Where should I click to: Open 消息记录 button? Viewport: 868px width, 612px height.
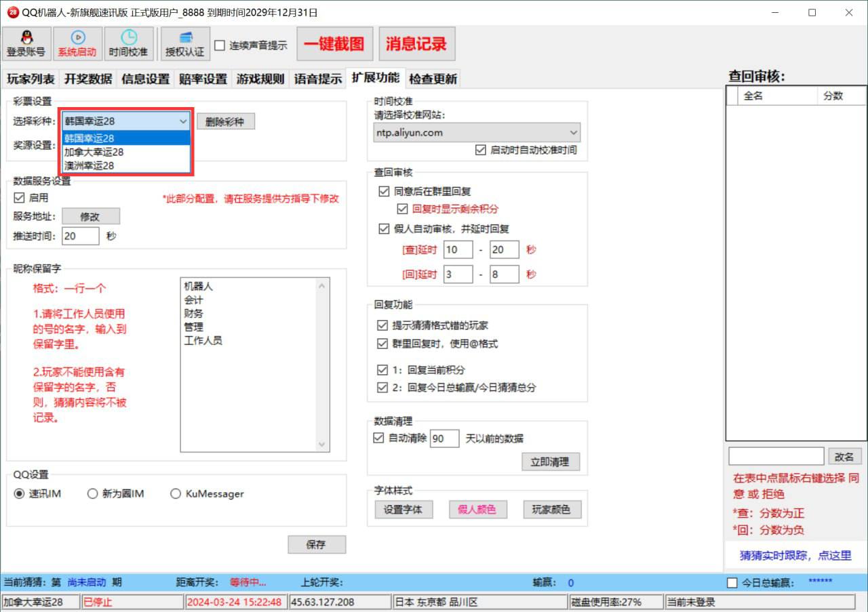[x=417, y=44]
